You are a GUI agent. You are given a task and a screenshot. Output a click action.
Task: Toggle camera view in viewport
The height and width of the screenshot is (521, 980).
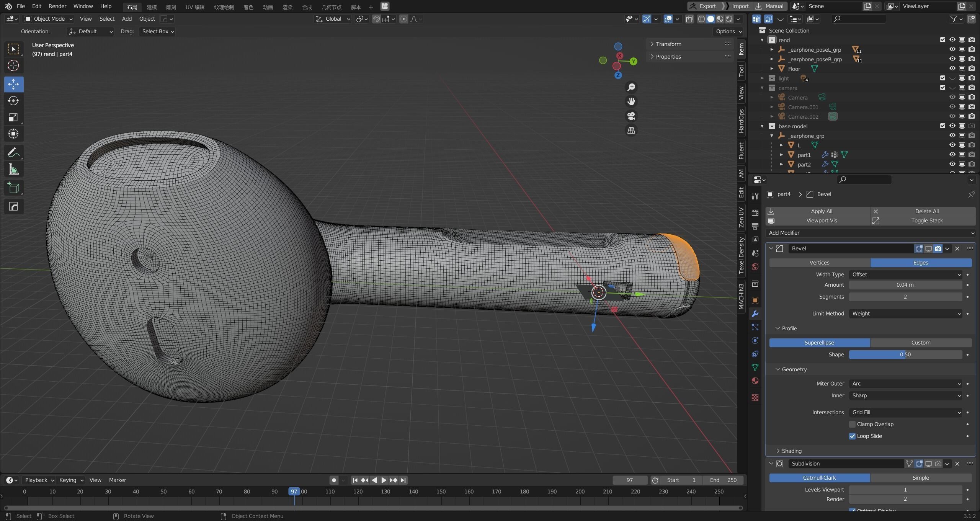(631, 116)
